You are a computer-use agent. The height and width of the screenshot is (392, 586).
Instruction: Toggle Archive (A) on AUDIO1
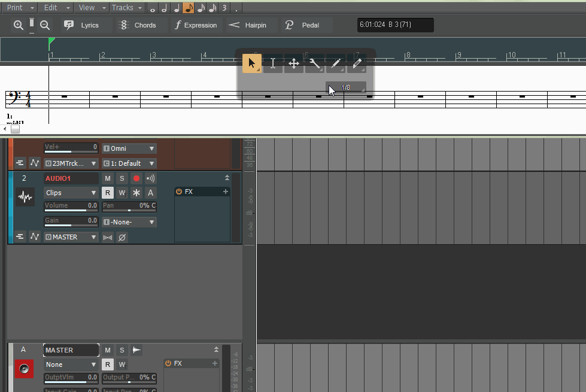coord(150,193)
